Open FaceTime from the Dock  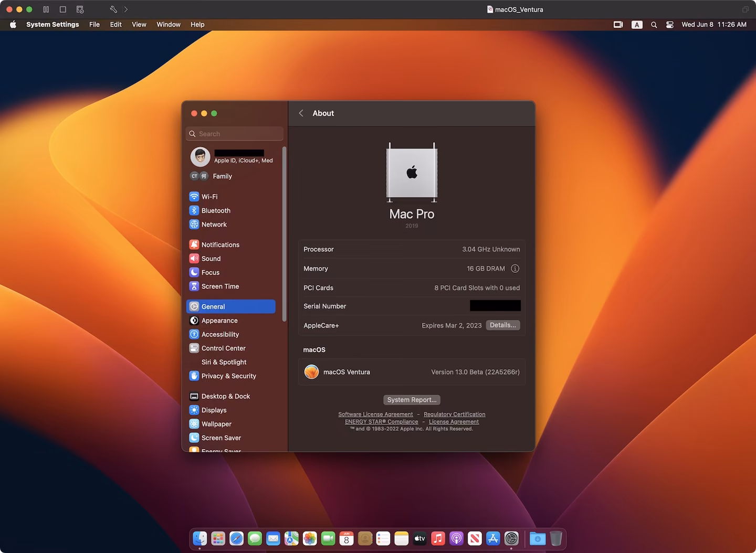(328, 538)
